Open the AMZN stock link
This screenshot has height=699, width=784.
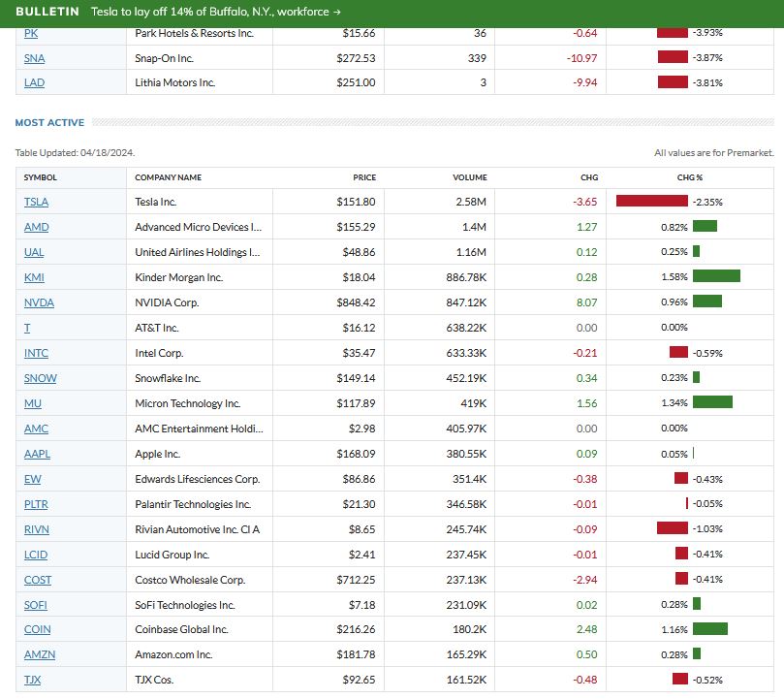pos(39,655)
